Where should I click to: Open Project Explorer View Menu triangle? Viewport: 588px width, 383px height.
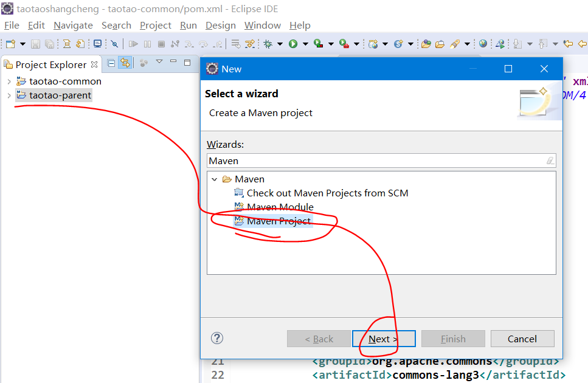159,61
